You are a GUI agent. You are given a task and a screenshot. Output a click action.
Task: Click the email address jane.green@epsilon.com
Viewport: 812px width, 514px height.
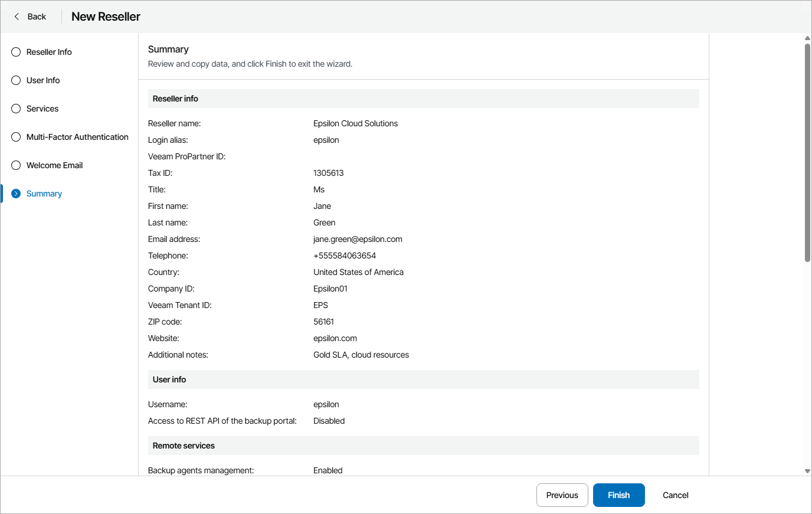point(358,239)
